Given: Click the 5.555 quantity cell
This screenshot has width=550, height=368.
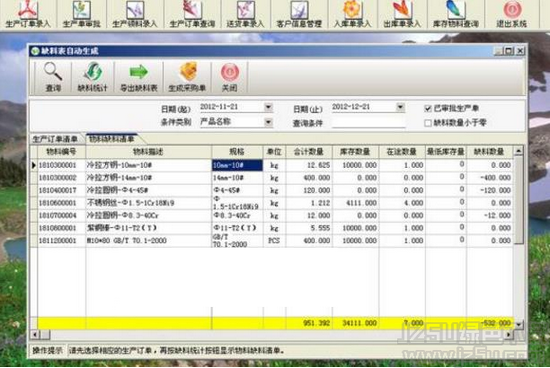Looking at the screenshot, I should pos(320,228).
